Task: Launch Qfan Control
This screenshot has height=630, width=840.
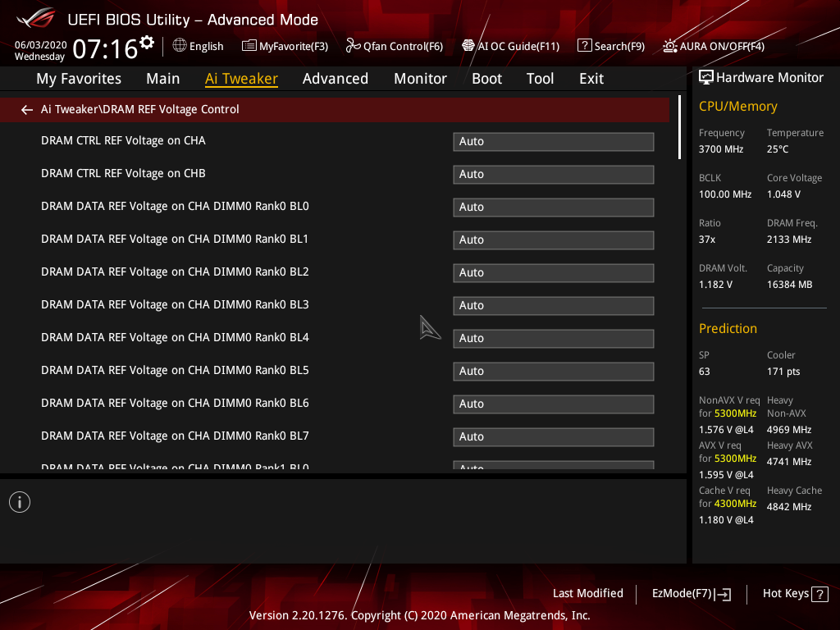Action: (395, 46)
